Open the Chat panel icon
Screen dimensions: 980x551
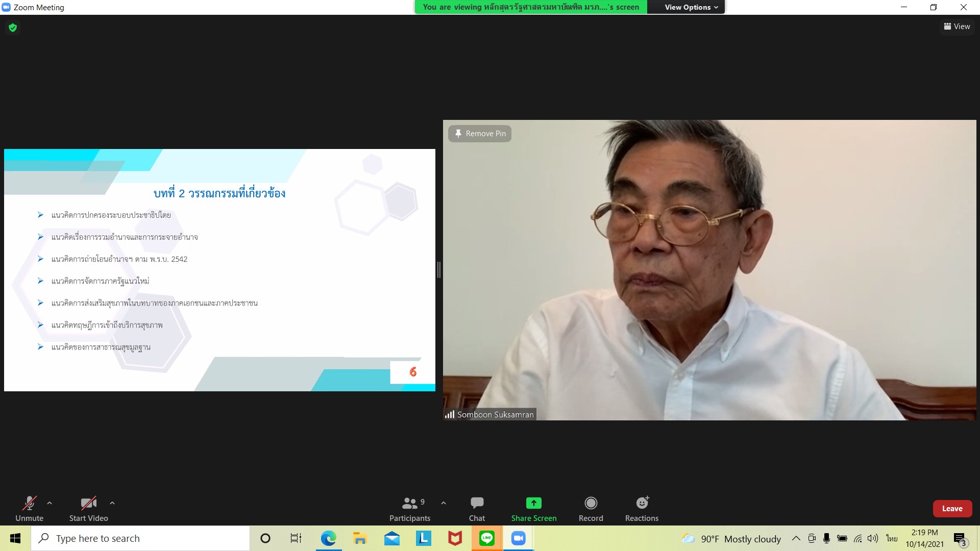tap(477, 504)
